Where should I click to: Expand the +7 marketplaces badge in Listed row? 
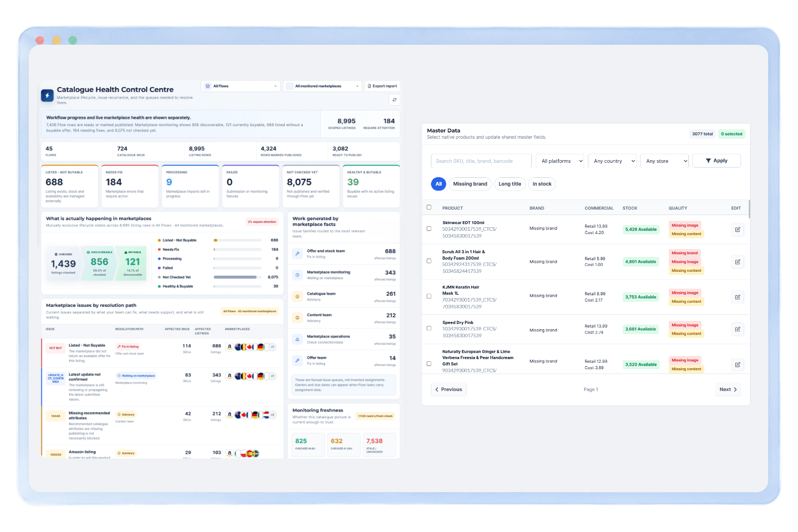coord(272,347)
